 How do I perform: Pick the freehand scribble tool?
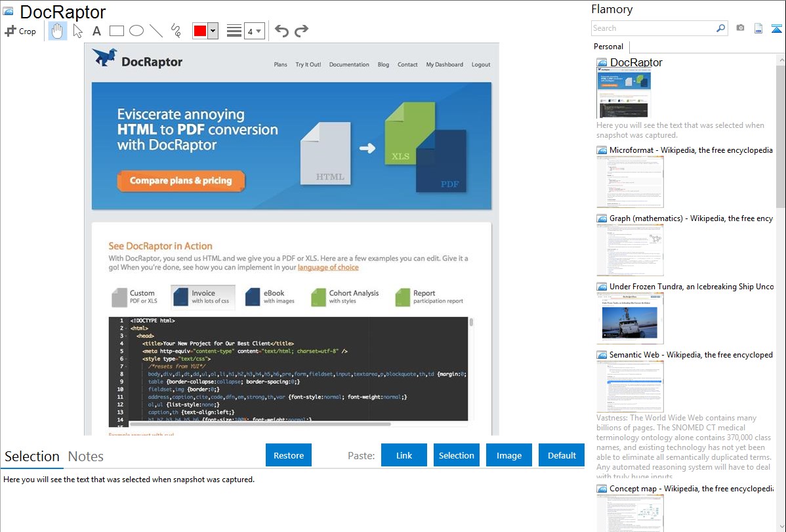175,31
